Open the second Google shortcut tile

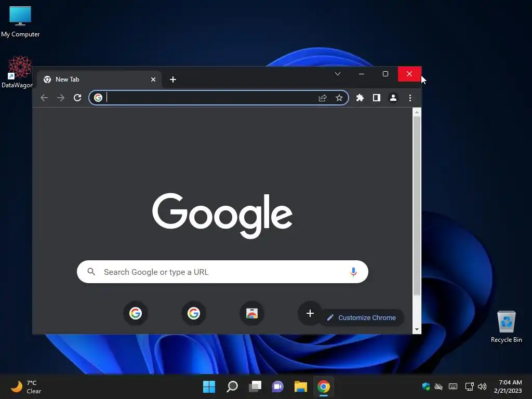click(193, 313)
